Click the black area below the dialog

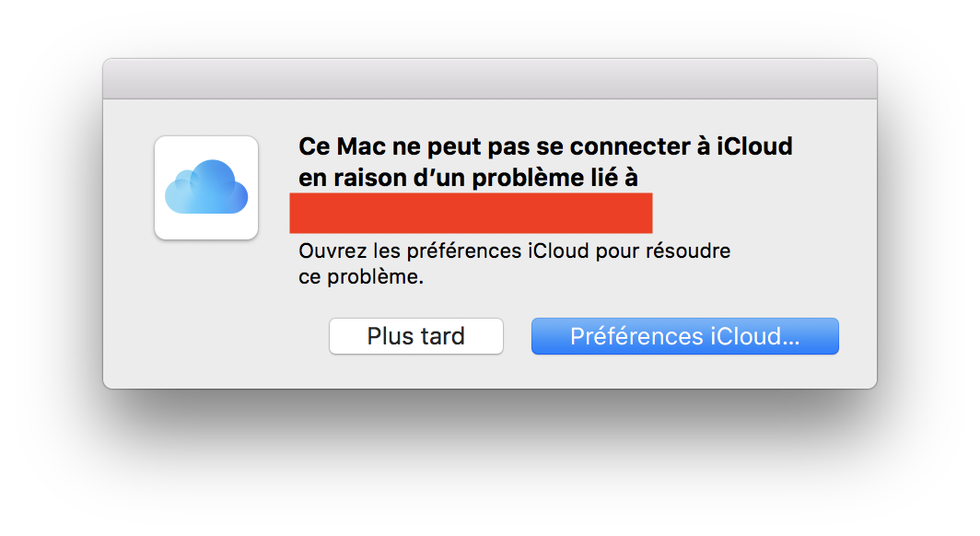(489, 460)
